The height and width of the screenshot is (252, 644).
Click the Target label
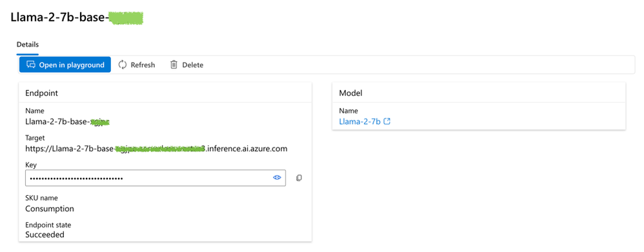tap(35, 138)
